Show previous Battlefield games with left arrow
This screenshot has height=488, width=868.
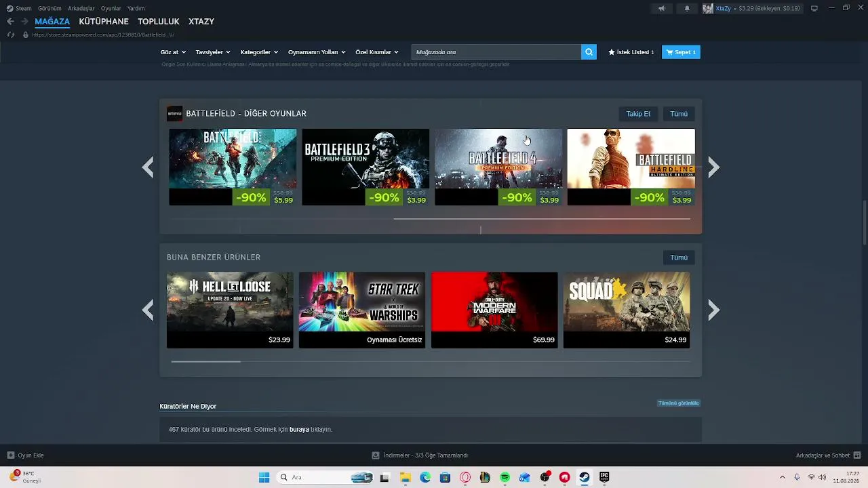coord(148,167)
